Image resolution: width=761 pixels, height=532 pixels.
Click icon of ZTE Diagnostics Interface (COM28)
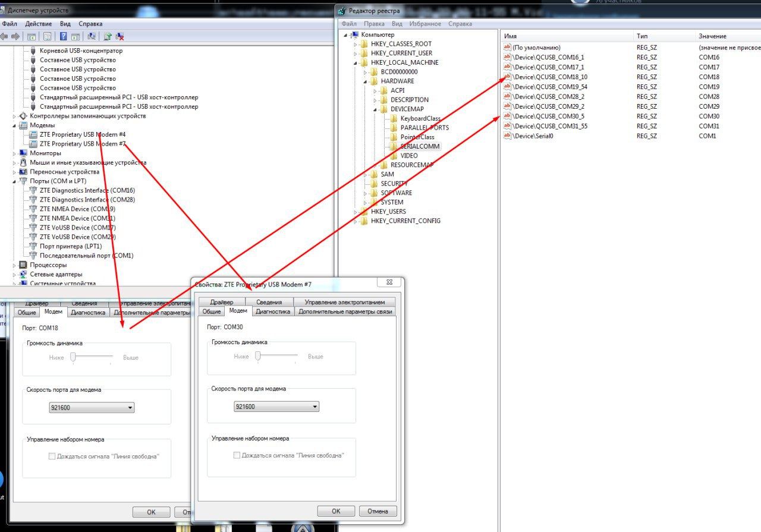point(33,200)
